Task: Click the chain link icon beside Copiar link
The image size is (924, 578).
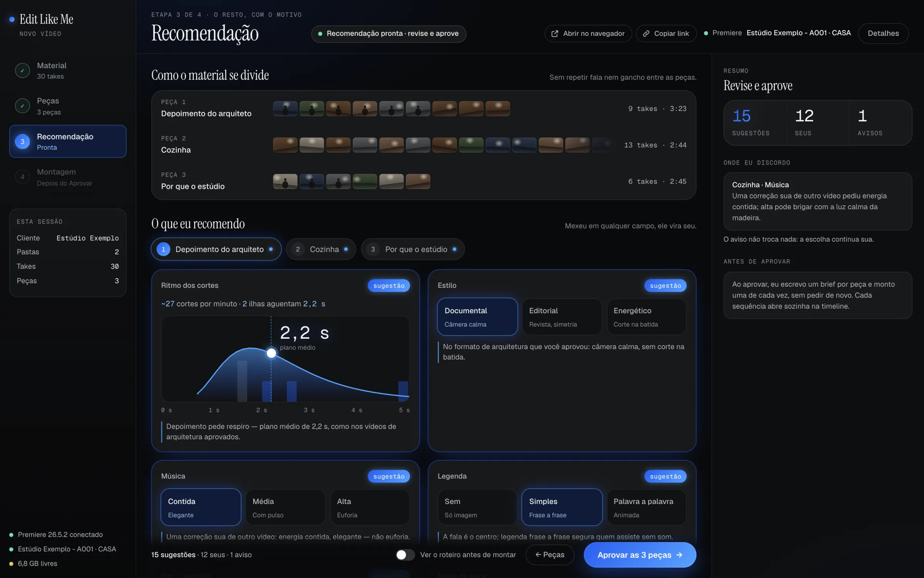Action: tap(646, 34)
